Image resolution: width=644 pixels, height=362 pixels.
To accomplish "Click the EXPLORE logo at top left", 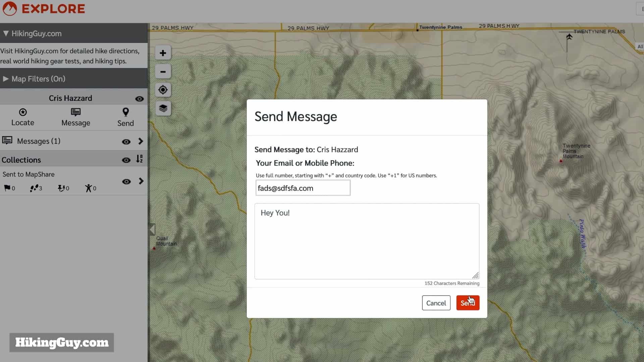I will (44, 8).
